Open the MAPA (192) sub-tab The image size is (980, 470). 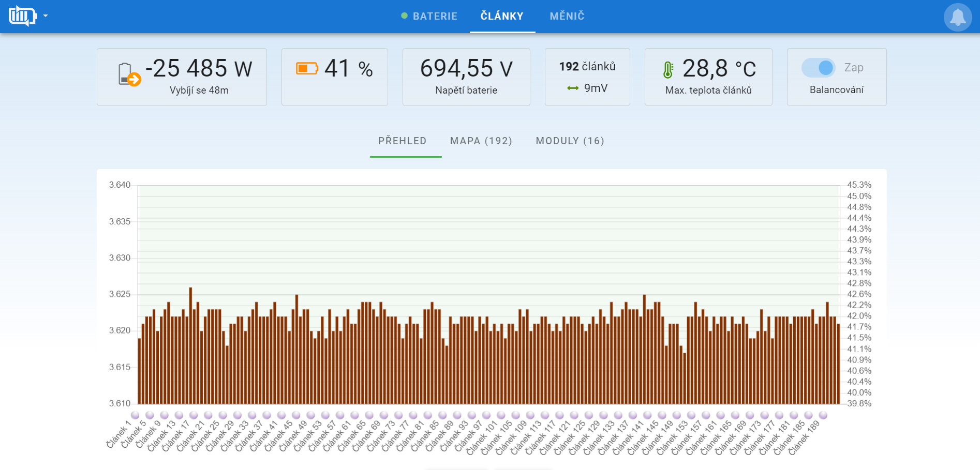[481, 141]
